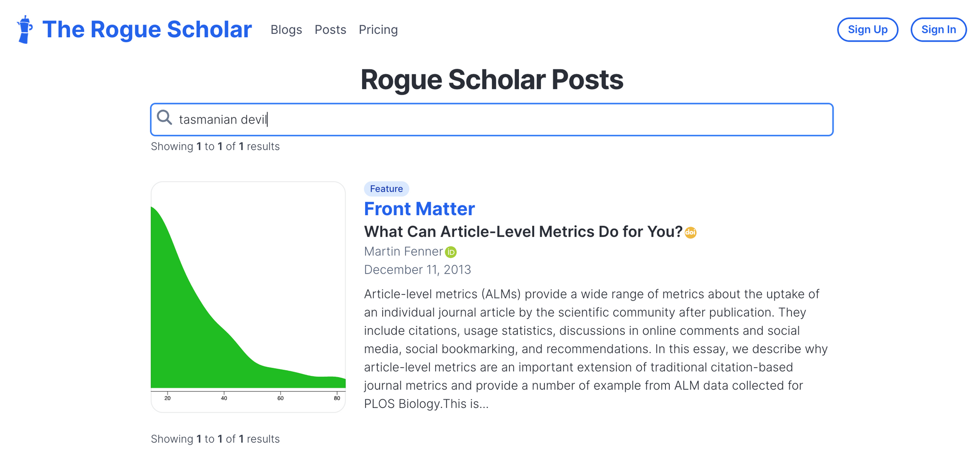The image size is (980, 454).
Task: Click the Feature category badge
Action: pos(386,189)
